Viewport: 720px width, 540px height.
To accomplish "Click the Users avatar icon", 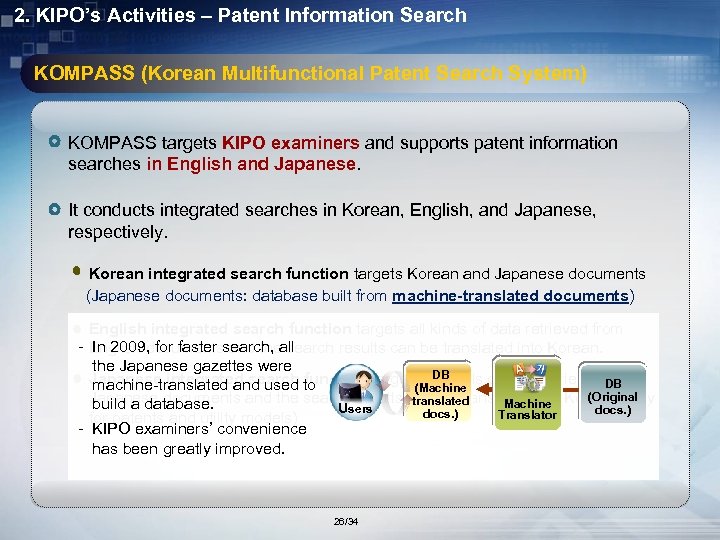I will (356, 392).
